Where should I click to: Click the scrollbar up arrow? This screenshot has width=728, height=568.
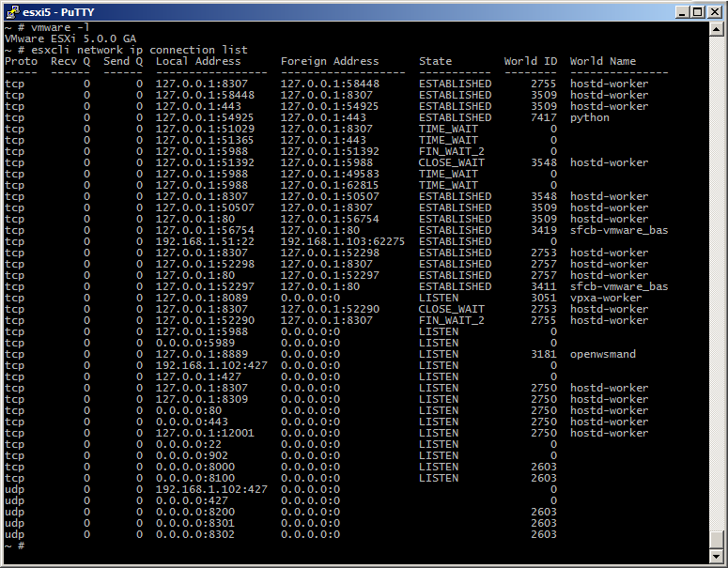(x=717, y=30)
